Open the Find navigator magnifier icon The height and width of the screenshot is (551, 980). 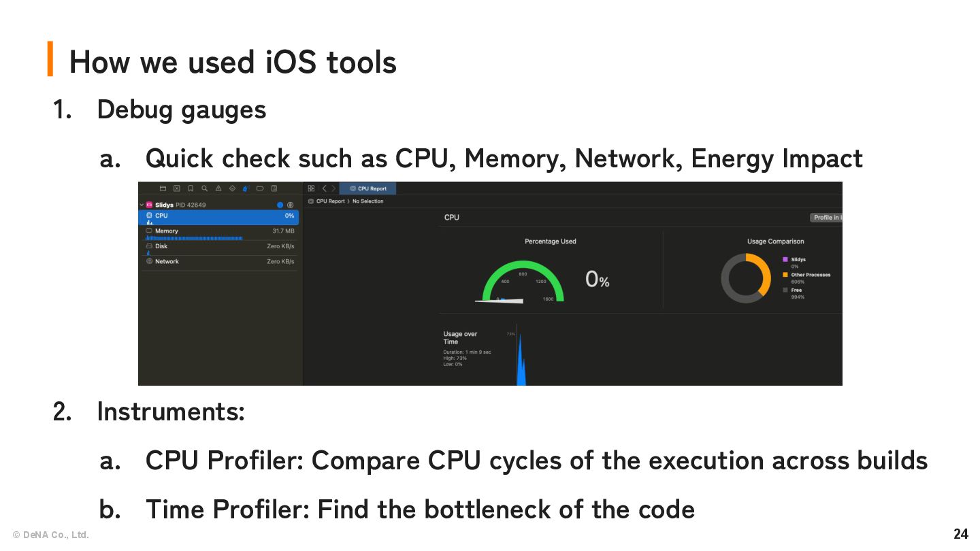pyautogui.click(x=204, y=188)
